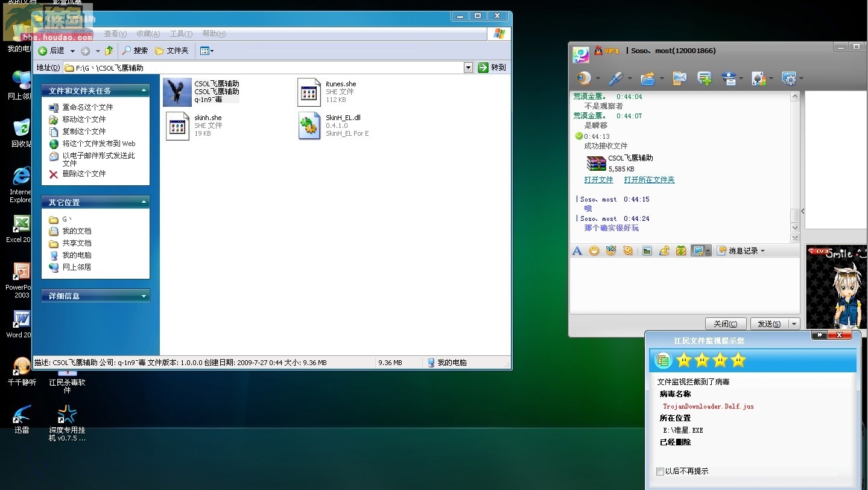Screen dimensions: 868x490
Task: Open the forward history dropdown arrow
Action: 98,51
